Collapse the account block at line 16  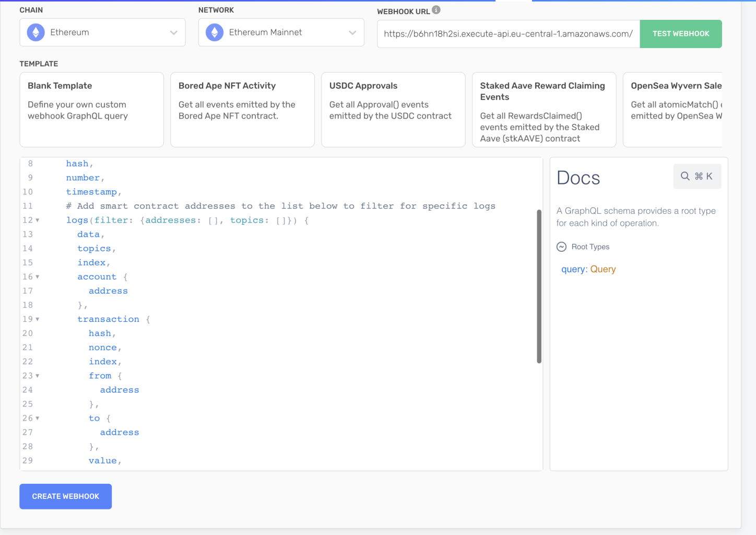point(38,277)
